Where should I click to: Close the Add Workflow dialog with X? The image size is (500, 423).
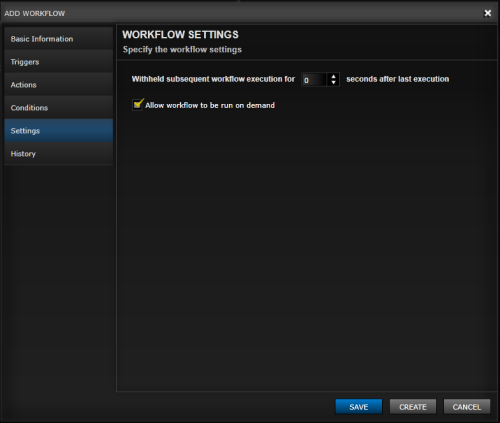click(x=488, y=13)
